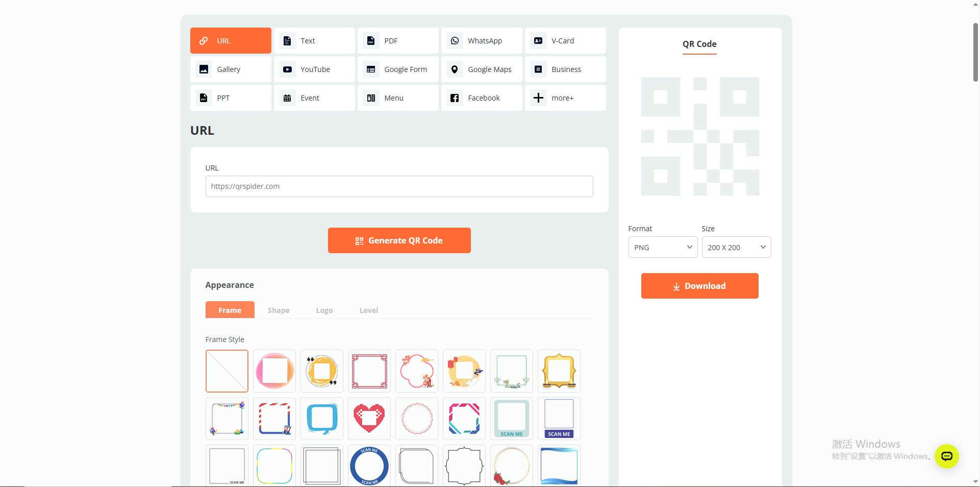Select the URL QR type

point(231,40)
